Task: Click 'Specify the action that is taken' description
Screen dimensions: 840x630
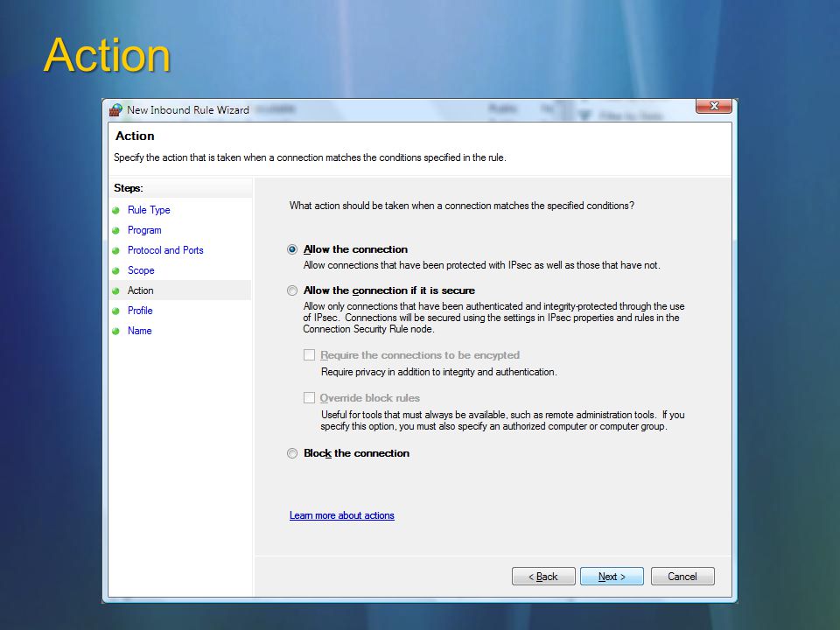Action: (x=310, y=157)
